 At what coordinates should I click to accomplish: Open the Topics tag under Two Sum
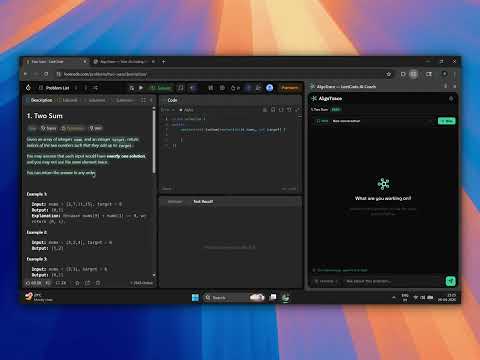click(x=49, y=128)
